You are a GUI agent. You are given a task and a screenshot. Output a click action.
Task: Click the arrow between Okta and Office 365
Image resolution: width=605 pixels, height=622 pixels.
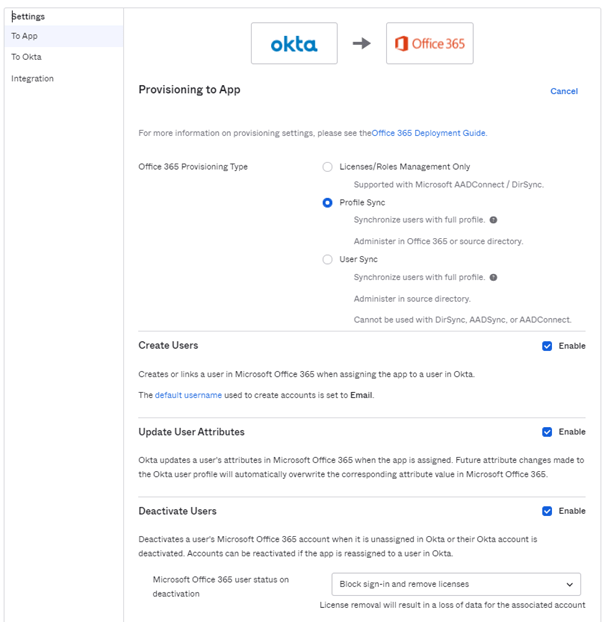(x=361, y=44)
